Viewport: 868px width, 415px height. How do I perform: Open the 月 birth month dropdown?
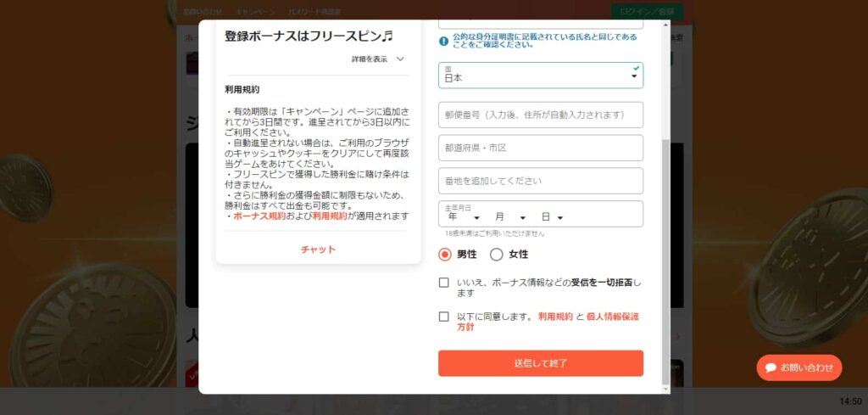[x=510, y=218]
